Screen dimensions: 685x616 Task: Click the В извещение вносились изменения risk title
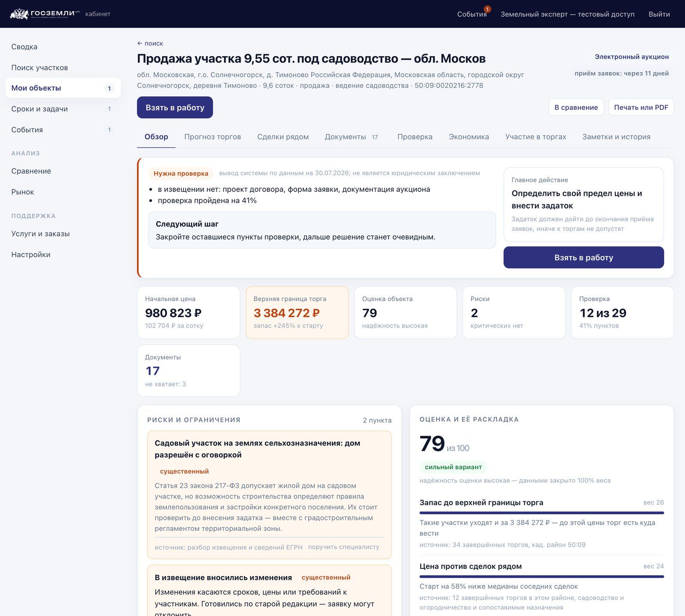tap(223, 577)
